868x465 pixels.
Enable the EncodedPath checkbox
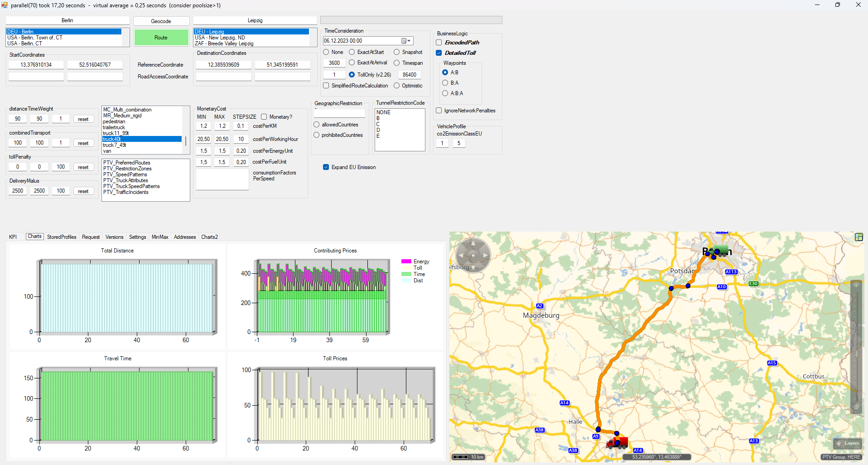coord(439,43)
